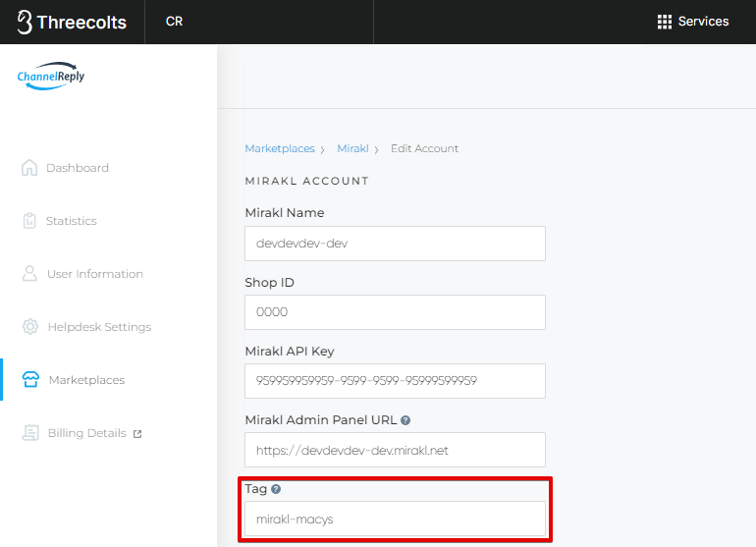
Task: Click the Threecolts horse logo icon
Action: 25,23
